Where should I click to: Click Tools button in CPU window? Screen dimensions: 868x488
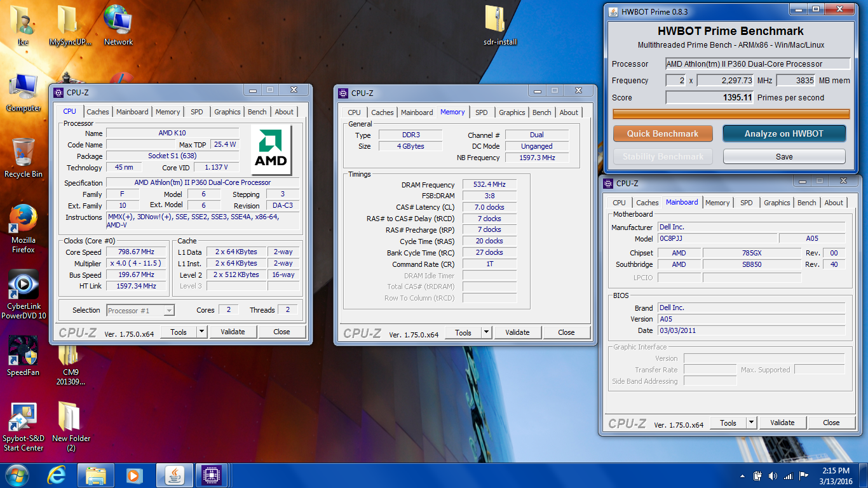point(179,332)
